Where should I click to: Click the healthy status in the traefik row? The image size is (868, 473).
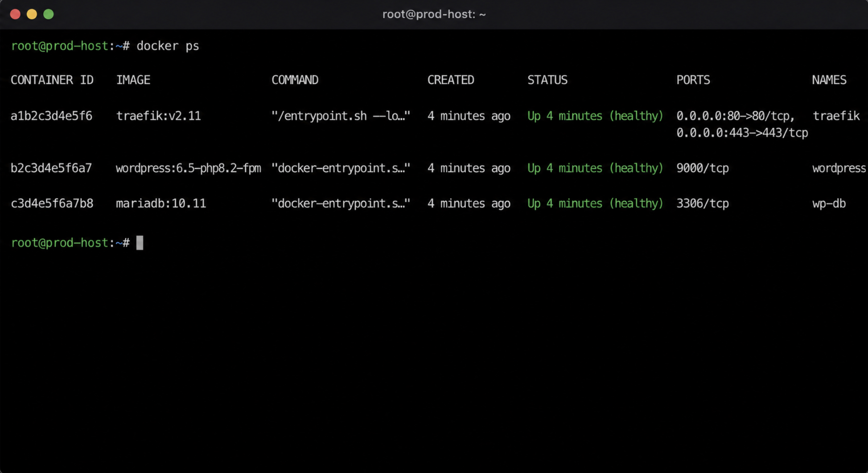595,116
